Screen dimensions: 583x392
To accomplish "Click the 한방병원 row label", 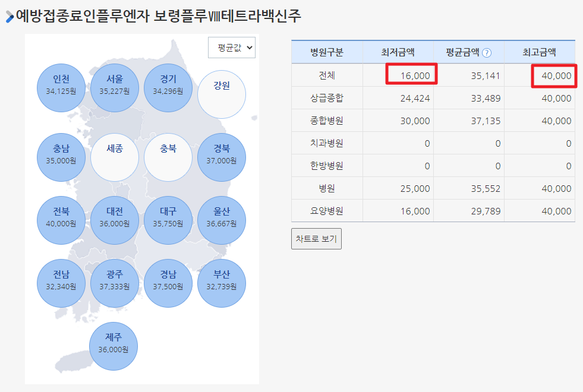I will click(327, 166).
